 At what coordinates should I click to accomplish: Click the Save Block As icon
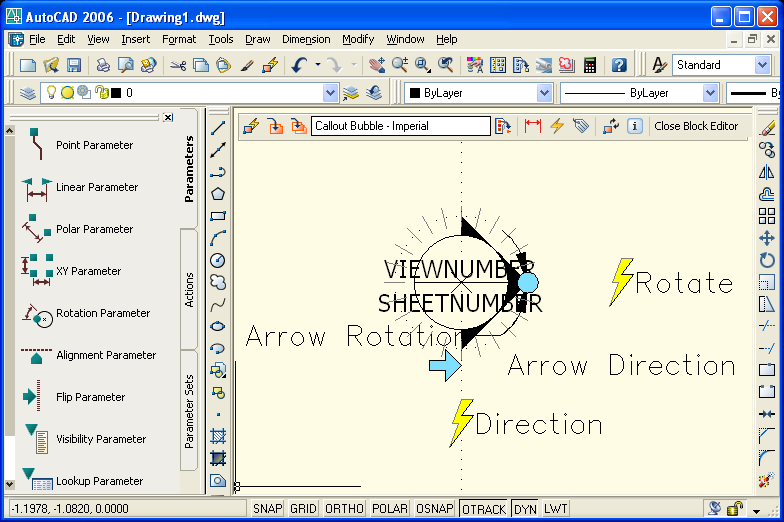tap(298, 126)
